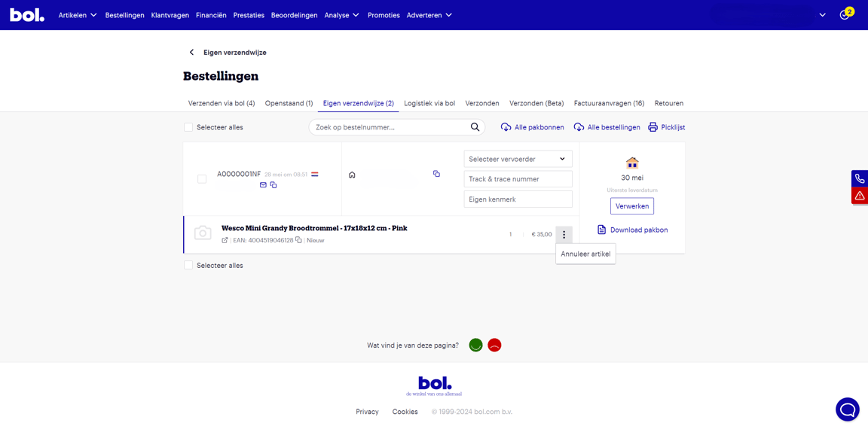Open the Retouren tab
Viewport: 868px width, 429px height.
coord(669,103)
